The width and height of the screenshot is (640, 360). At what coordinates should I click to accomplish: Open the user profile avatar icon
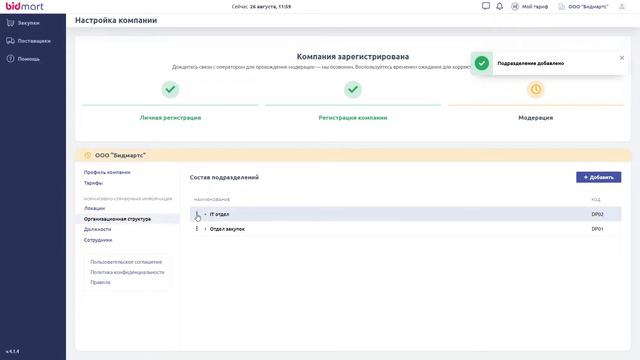622,7
